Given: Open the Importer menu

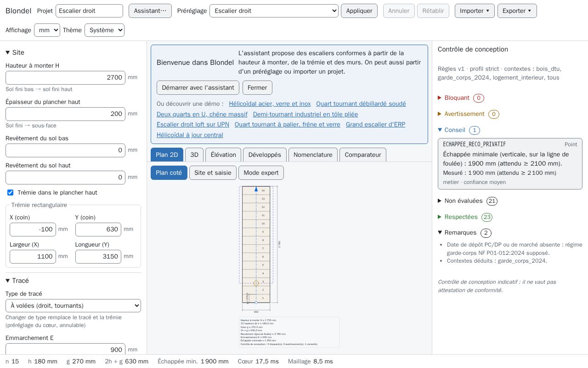Looking at the screenshot, I should 475,11.
